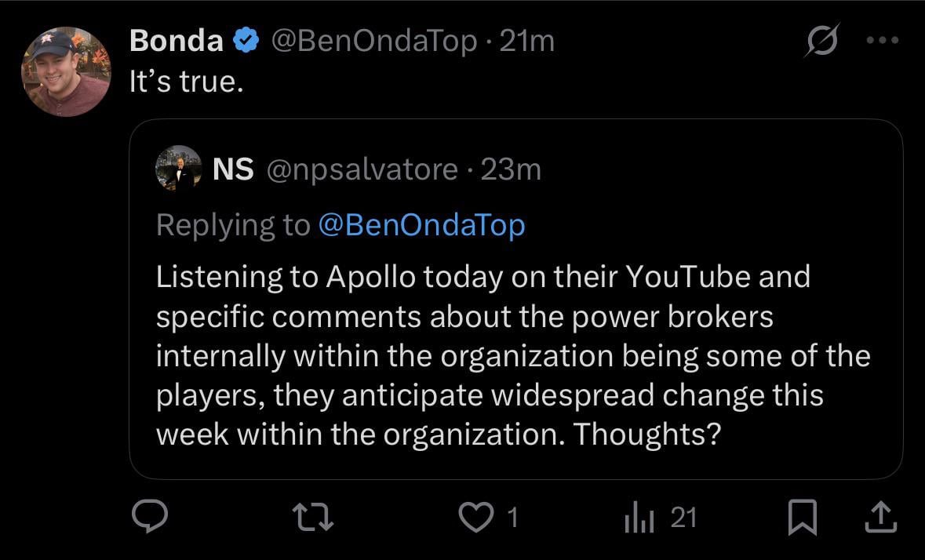Open the NS small avatar in quote
The height and width of the screenshot is (560, 925).
point(179,168)
